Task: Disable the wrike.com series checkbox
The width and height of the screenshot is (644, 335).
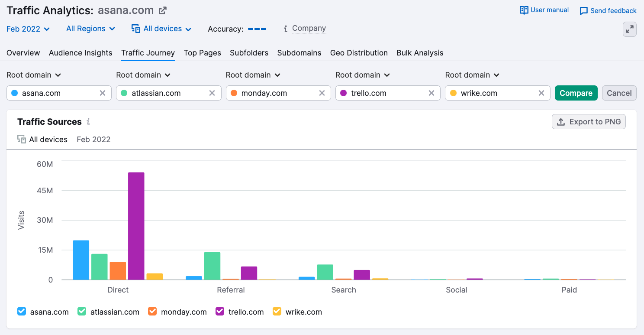Action: 277,312
